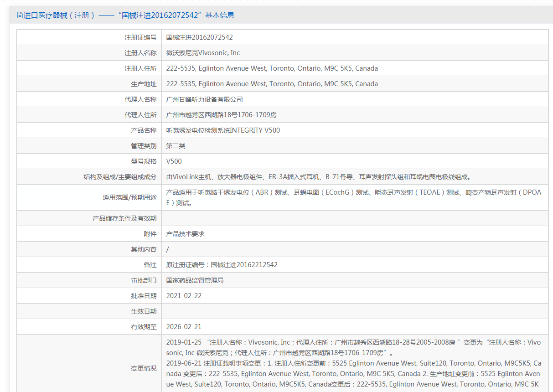Click the 产品储存条件及有效期 label

coord(125,218)
